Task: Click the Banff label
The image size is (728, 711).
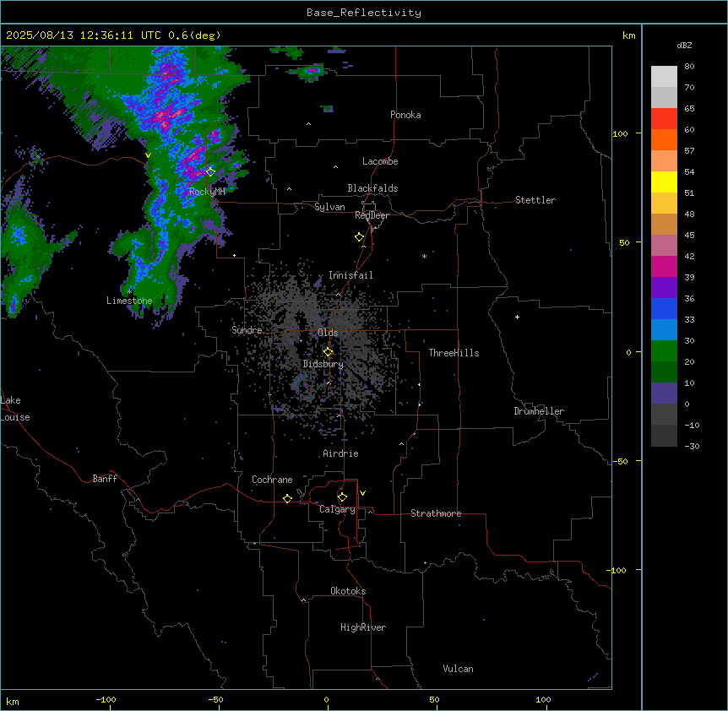Action: (x=105, y=479)
